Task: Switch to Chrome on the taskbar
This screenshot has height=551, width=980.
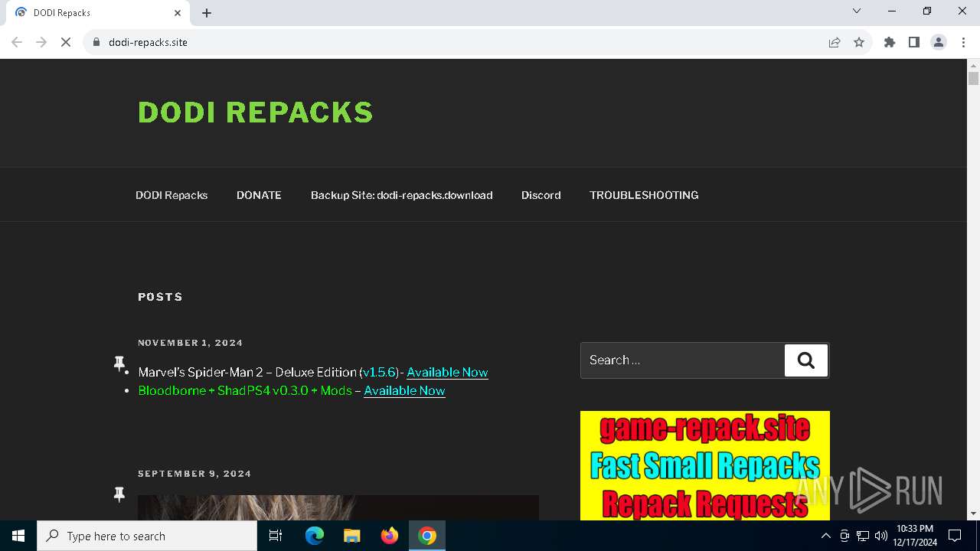Action: 427,536
